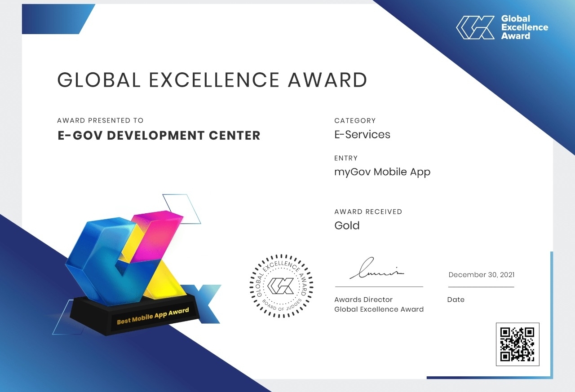
Task: Click the "CATEGORY" label
Action: click(355, 120)
